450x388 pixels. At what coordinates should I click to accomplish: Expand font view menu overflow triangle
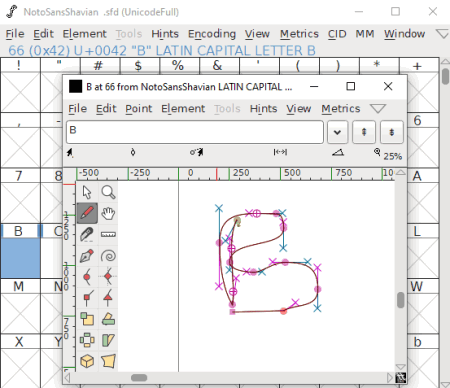click(443, 34)
